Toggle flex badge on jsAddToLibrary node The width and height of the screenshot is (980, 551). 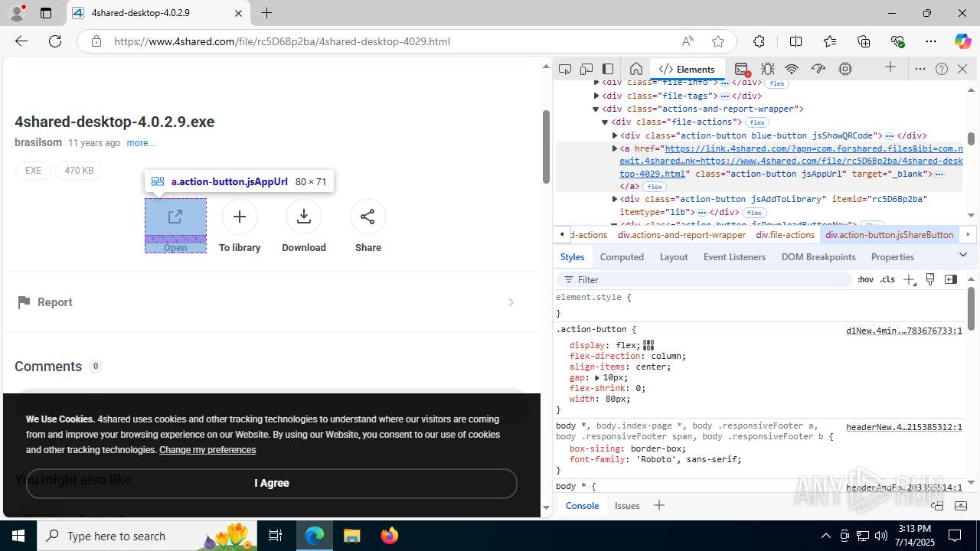[x=754, y=213]
